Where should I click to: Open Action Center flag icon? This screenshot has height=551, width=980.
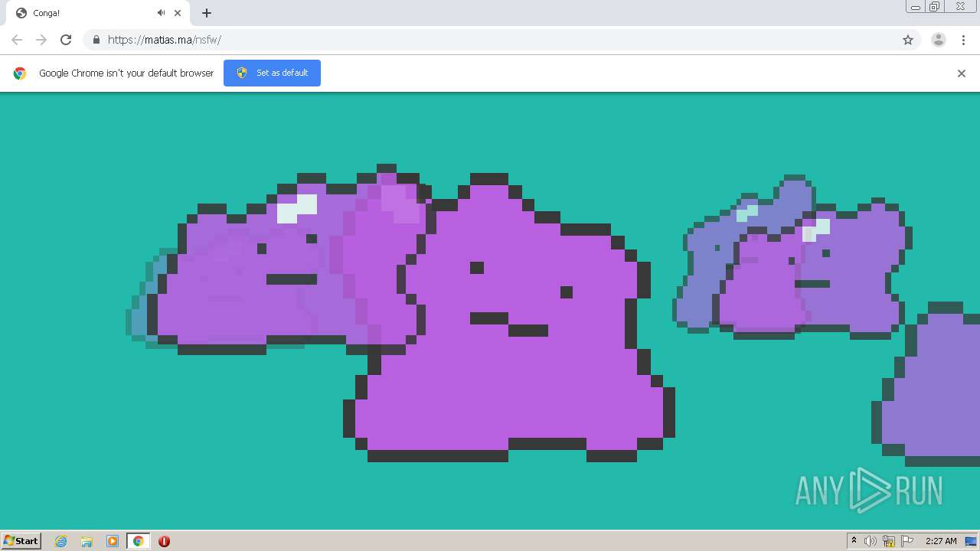[x=907, y=541]
